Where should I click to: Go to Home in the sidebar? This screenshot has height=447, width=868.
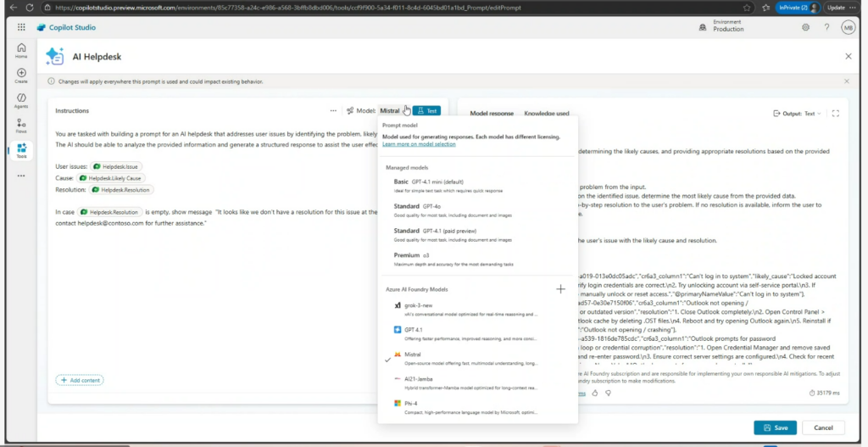point(21,50)
